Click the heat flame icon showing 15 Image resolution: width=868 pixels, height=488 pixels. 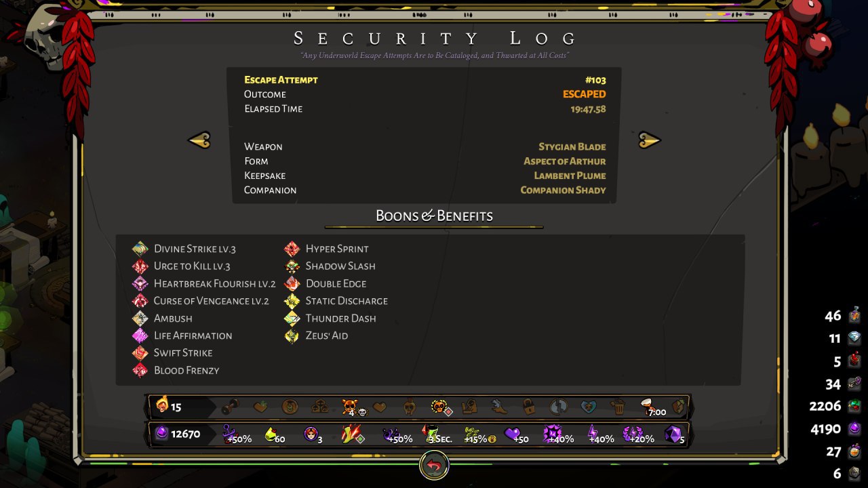pyautogui.click(x=161, y=407)
